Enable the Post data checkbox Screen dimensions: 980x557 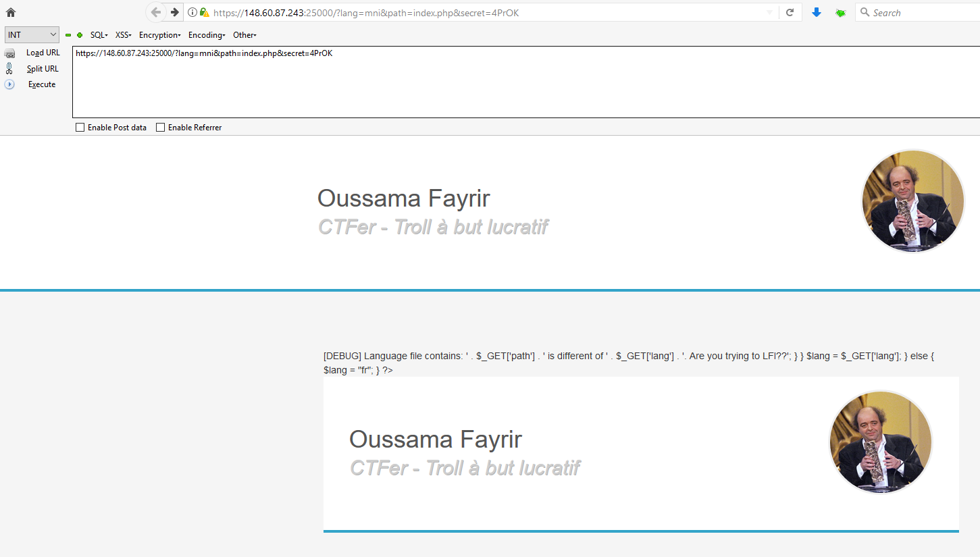point(80,128)
